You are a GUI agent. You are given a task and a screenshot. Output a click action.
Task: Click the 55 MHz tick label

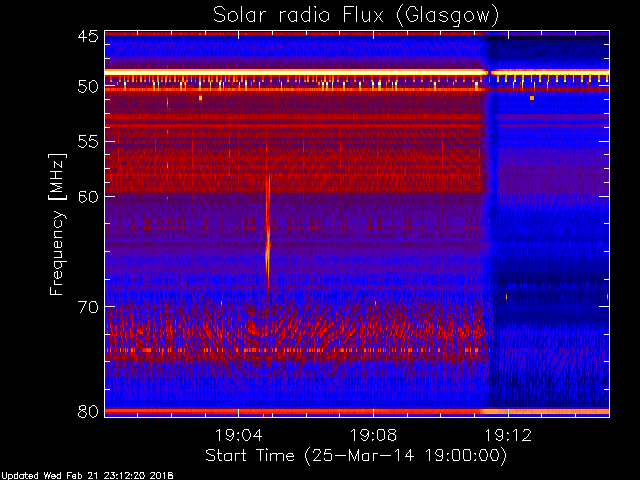pos(88,142)
